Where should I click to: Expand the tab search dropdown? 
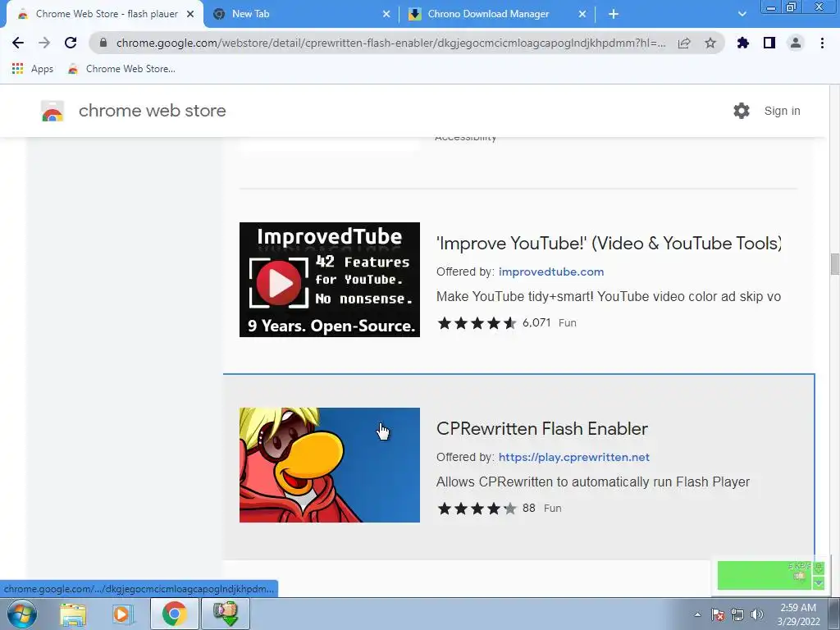[x=742, y=14]
